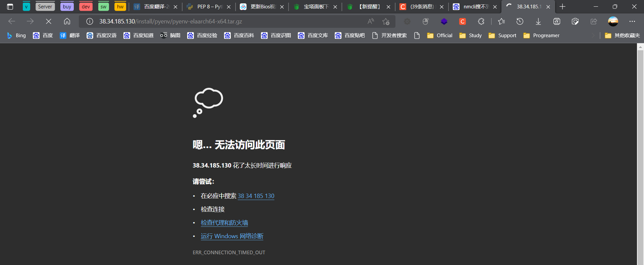
Task: Open the Support bookmarks folder
Action: (x=502, y=36)
